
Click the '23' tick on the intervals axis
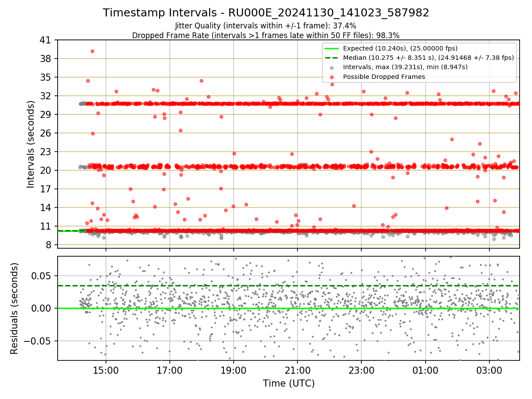(46, 152)
